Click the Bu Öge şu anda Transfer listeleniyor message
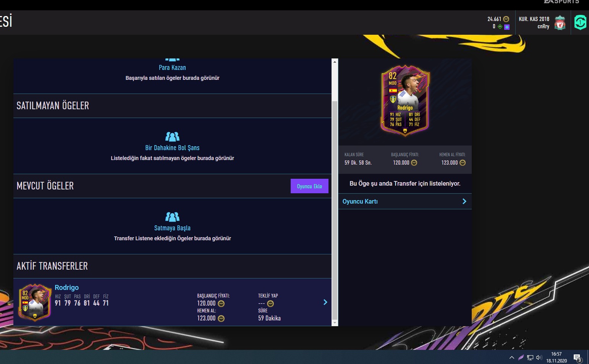Screen dimensions: 589x364 coord(405,184)
